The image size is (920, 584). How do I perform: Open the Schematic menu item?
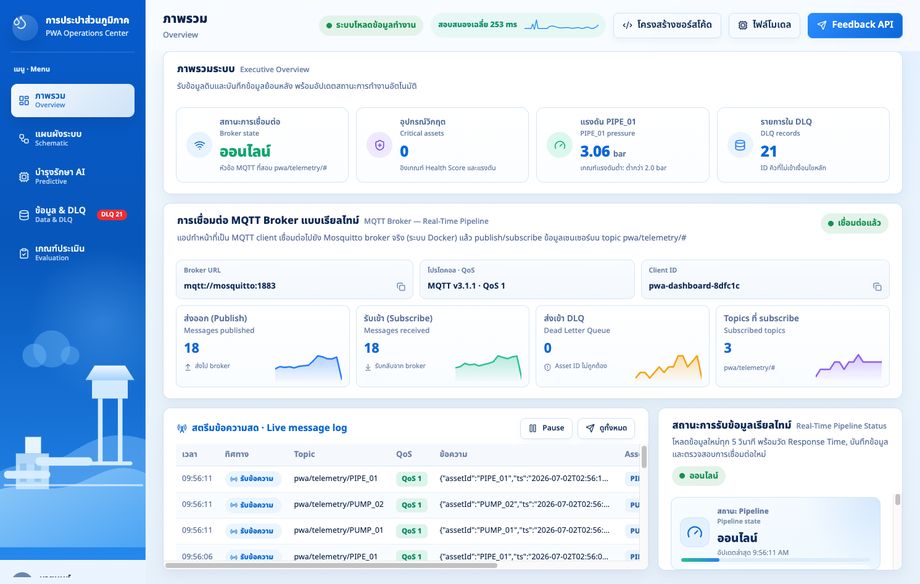coord(73,139)
